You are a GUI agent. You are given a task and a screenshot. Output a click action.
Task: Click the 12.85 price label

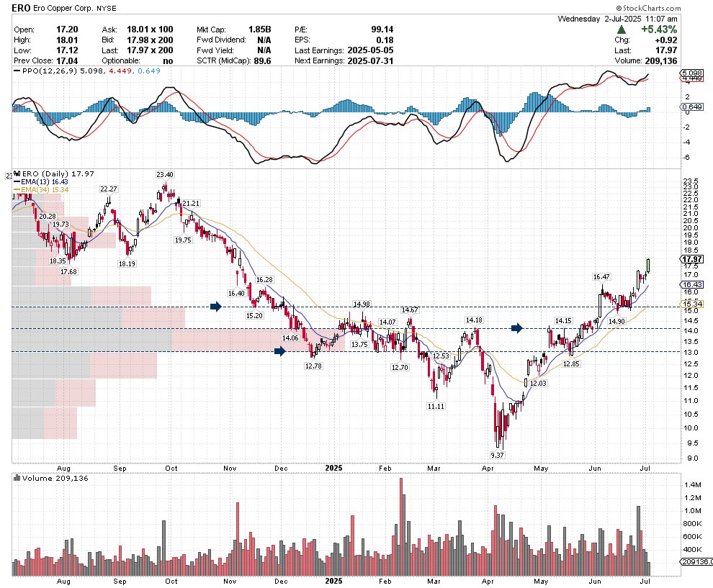(x=571, y=363)
